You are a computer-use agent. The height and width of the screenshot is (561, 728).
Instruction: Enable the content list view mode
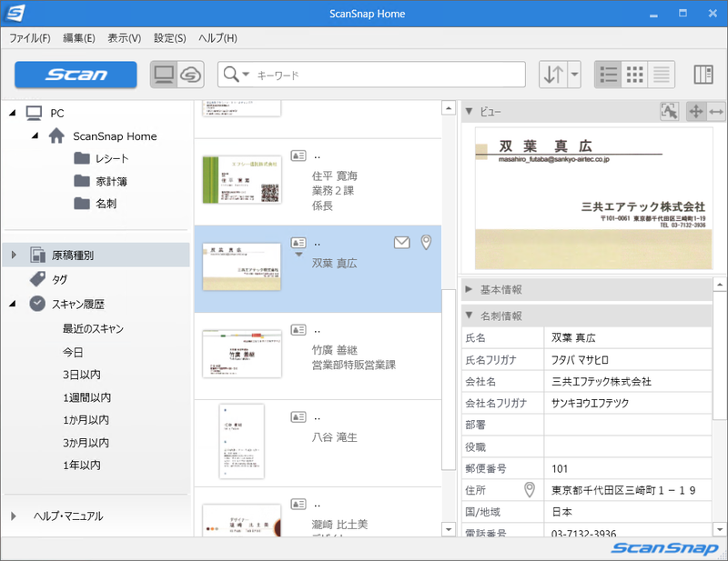[661, 74]
